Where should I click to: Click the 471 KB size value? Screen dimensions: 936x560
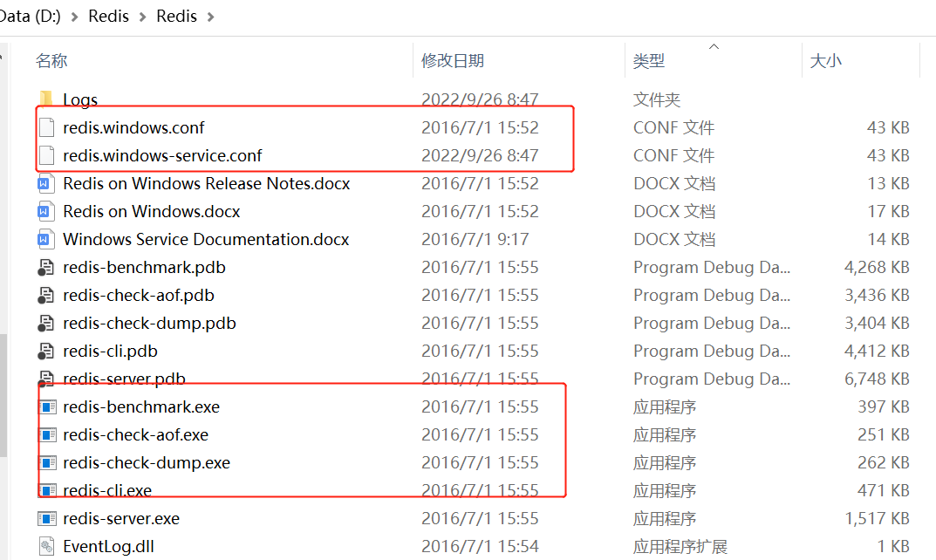tap(884, 491)
